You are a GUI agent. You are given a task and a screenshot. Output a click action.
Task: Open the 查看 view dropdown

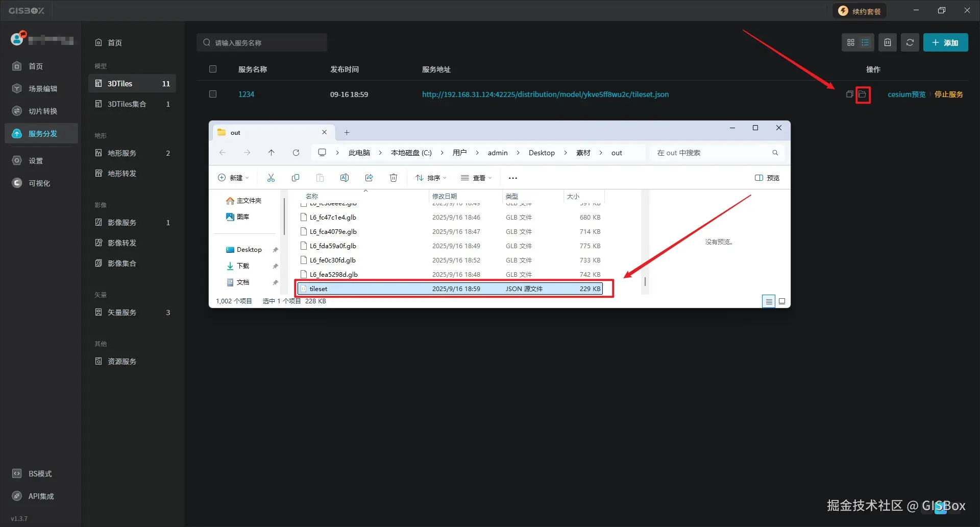(476, 178)
